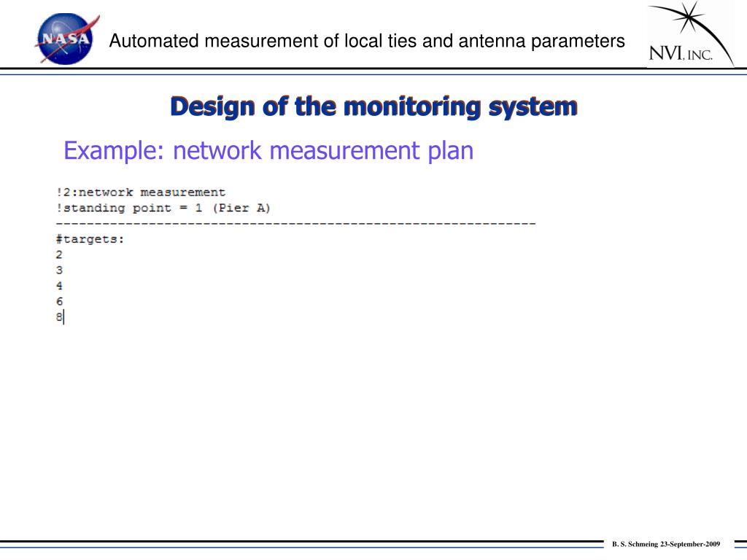Click the line '!standing point = 1 (Pier A)'
Image resolution: width=747 pixels, height=560 pixels.
[163, 208]
